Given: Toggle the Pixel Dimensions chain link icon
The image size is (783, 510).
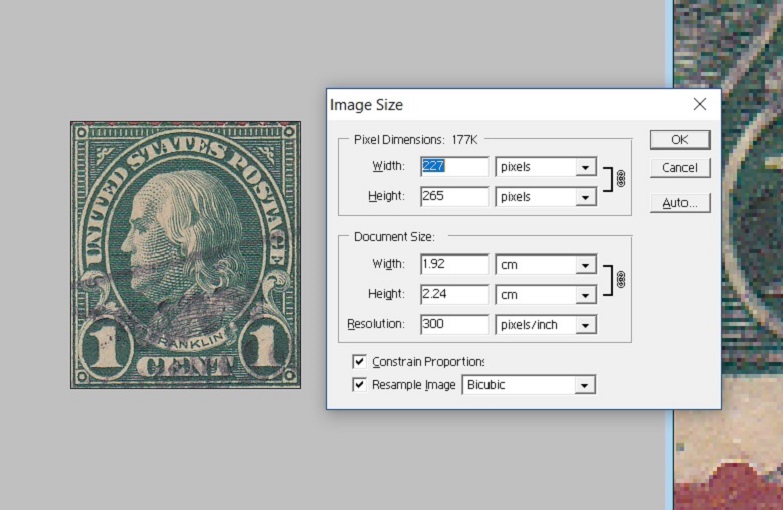Looking at the screenshot, I should (x=621, y=179).
